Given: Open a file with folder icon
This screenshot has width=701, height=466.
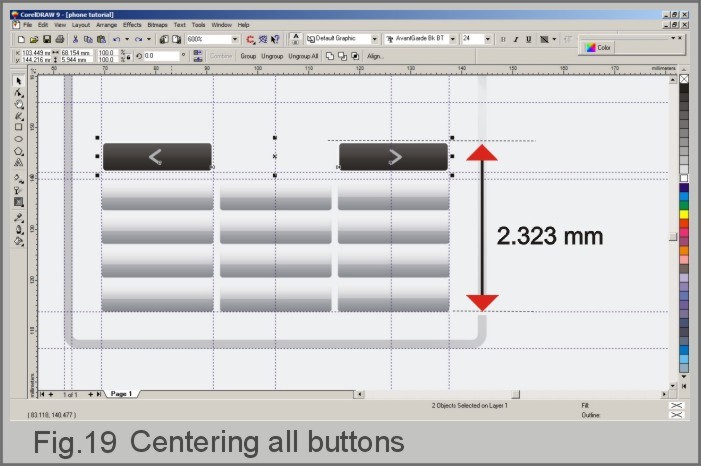Looking at the screenshot, I should [34, 39].
